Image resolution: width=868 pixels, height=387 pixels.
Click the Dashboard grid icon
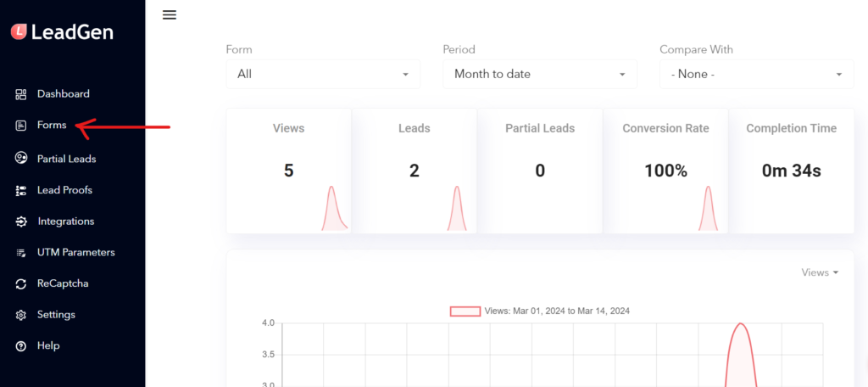point(20,94)
